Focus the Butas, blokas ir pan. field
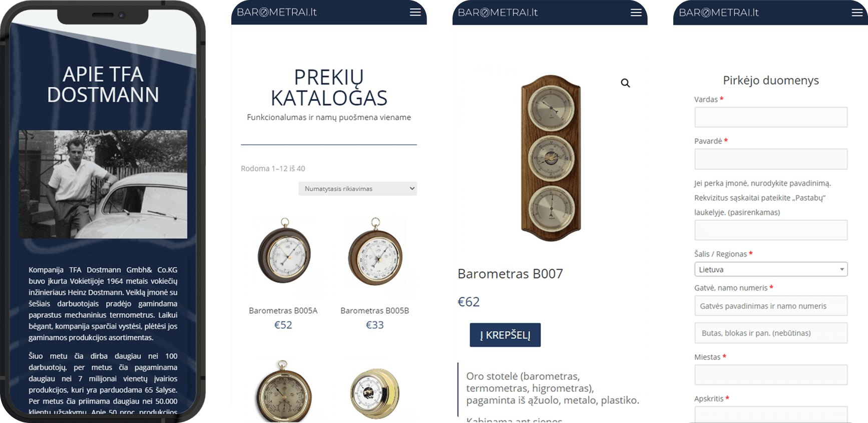The height and width of the screenshot is (423, 868). coord(771,333)
